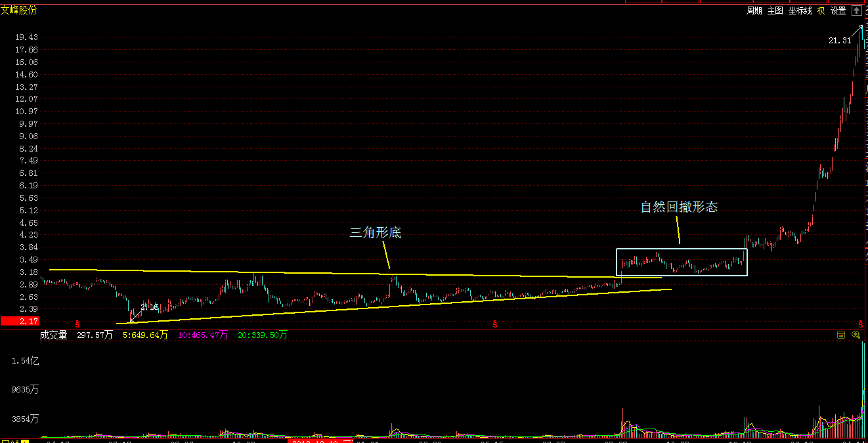Click the red-highlighted 2.17 price label

pos(19,321)
